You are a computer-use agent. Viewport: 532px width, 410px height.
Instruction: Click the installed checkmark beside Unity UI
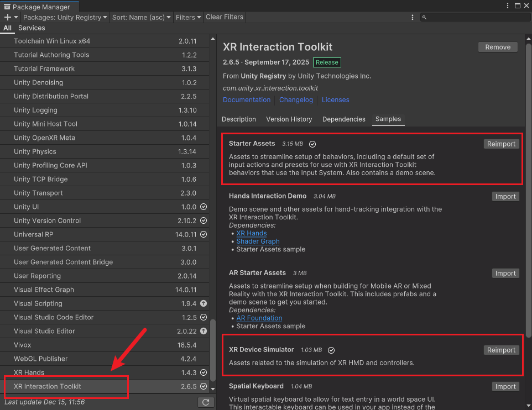pos(204,207)
